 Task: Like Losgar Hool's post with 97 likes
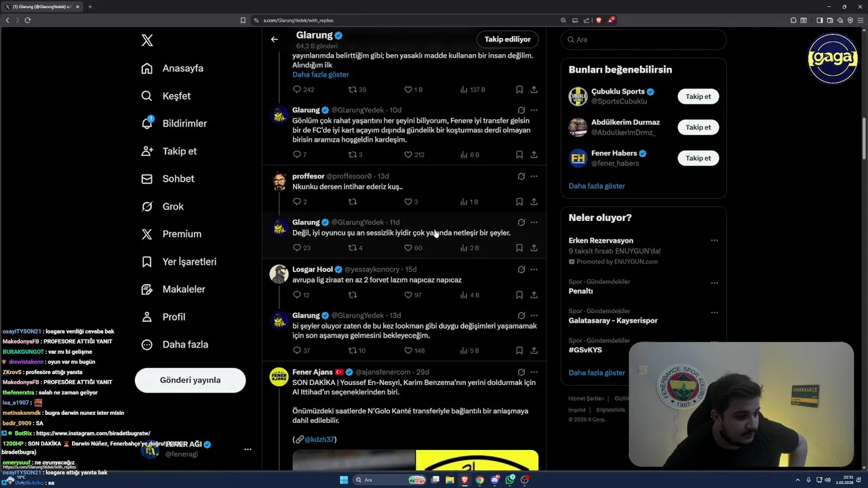pyautogui.click(x=413, y=295)
